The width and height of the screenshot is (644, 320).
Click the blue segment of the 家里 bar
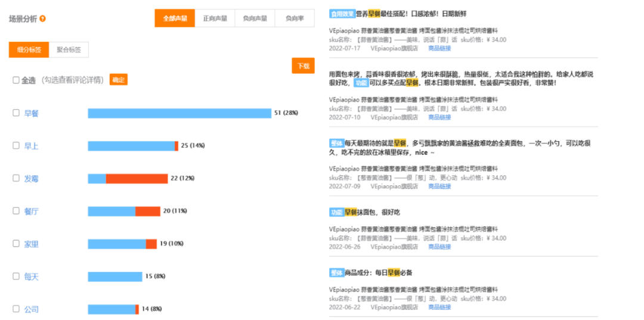point(117,244)
